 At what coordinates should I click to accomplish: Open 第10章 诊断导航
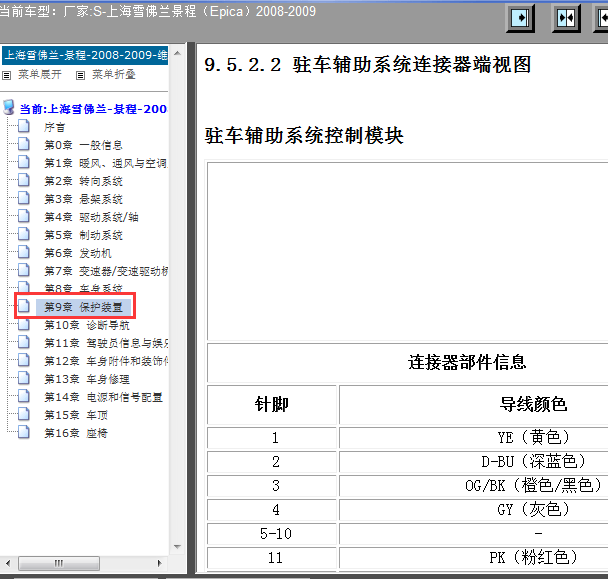coord(87,325)
